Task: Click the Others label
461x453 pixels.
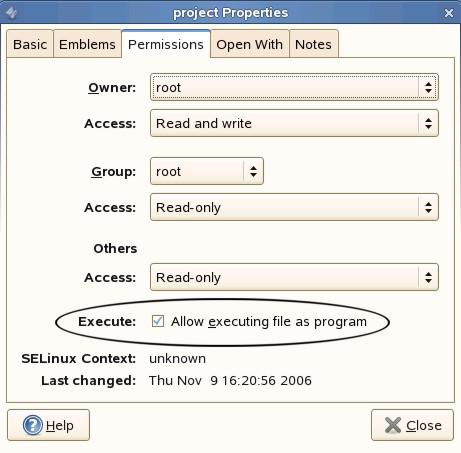Action: click(115, 249)
